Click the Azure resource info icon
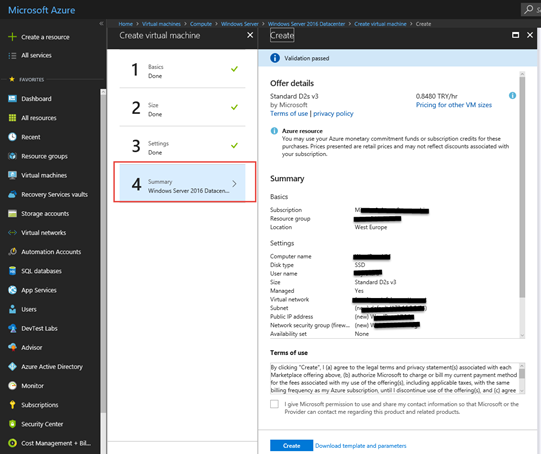The image size is (541, 454). [274, 131]
